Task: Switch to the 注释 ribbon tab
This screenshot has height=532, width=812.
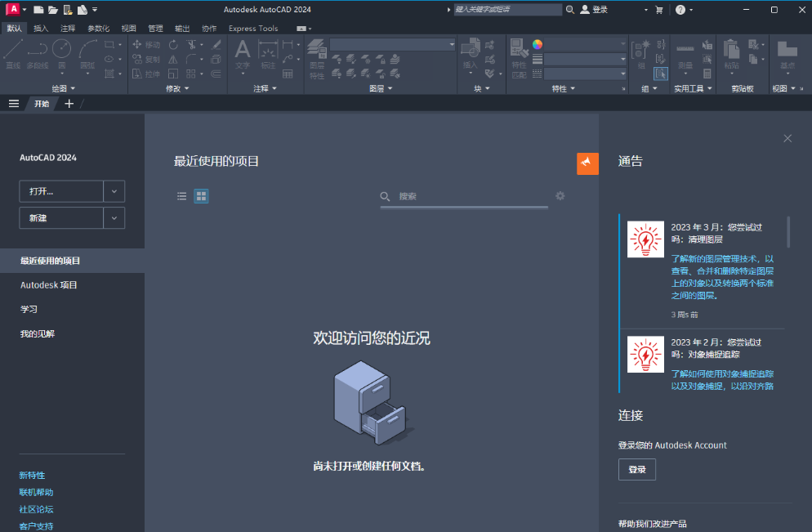Action: click(x=67, y=29)
